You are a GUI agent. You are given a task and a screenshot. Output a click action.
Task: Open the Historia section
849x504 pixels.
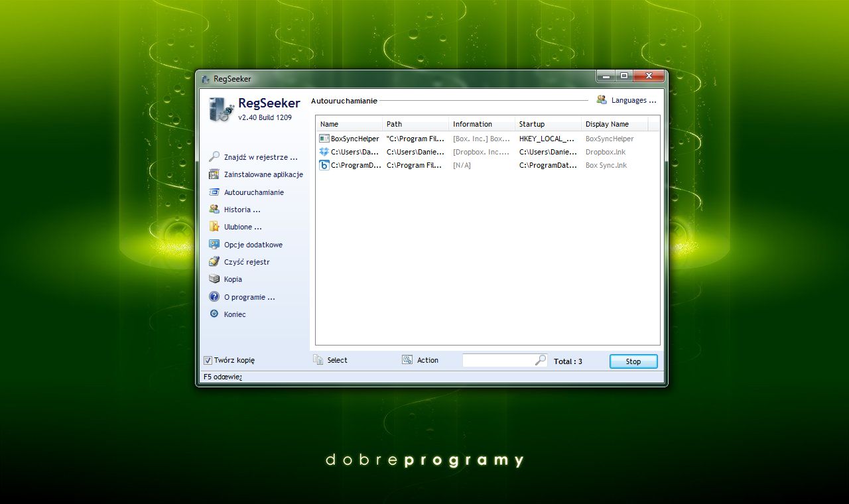[242, 210]
